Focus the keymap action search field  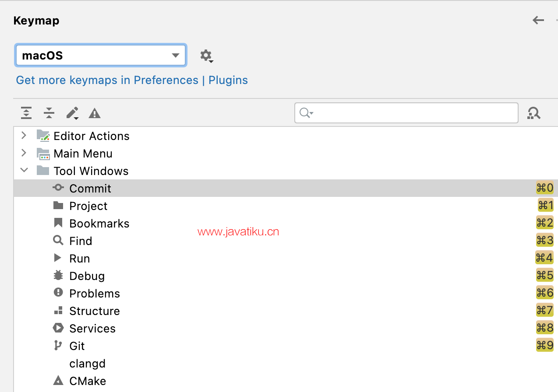point(406,113)
